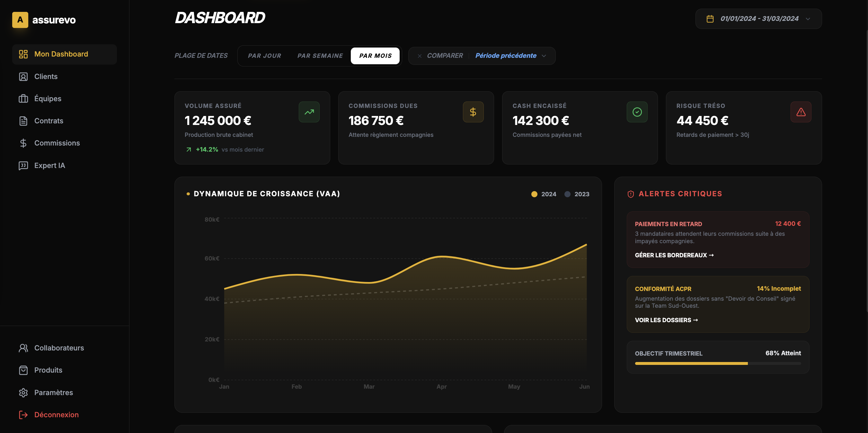Click the assurevo logo icon
Viewport: 868px width, 433px height.
20,20
